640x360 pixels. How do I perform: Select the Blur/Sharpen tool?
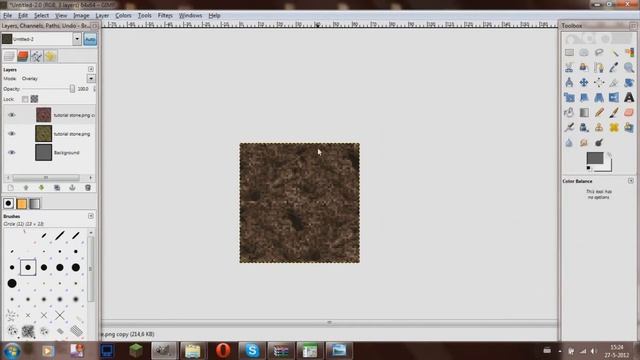[569, 142]
